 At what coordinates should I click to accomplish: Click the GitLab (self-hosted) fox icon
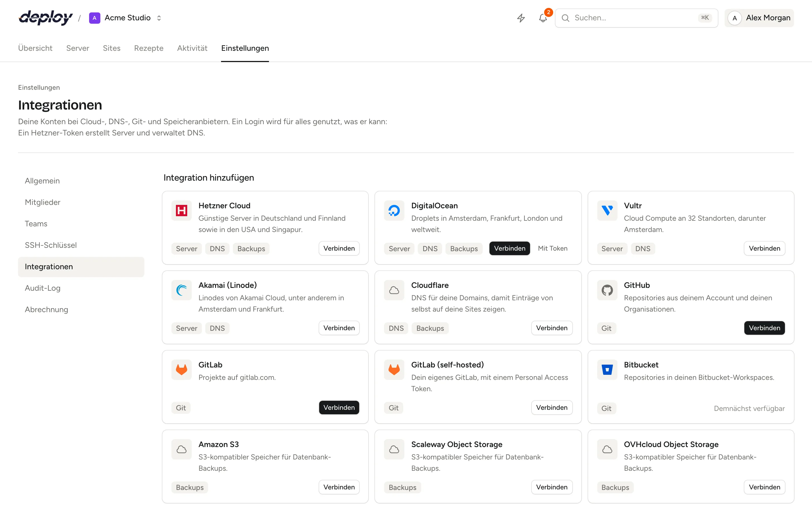(x=394, y=370)
